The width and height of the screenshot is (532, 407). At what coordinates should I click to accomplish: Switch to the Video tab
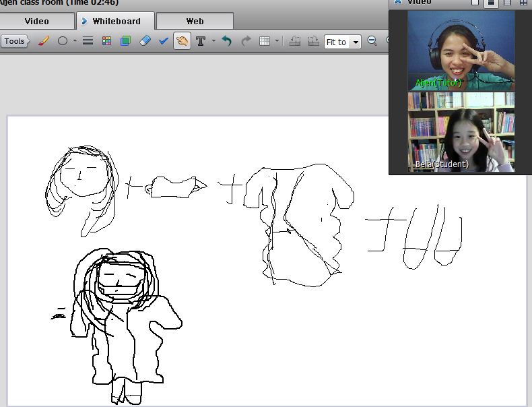pyautogui.click(x=37, y=22)
